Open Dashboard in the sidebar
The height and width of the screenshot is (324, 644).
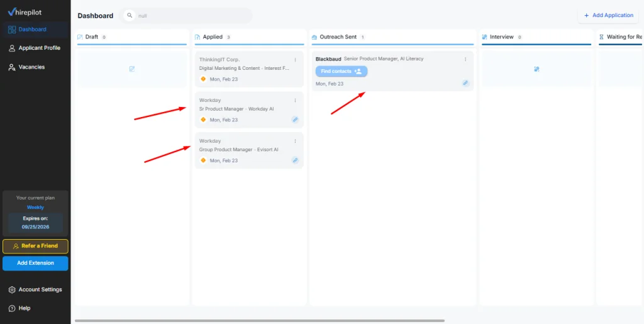[35, 30]
